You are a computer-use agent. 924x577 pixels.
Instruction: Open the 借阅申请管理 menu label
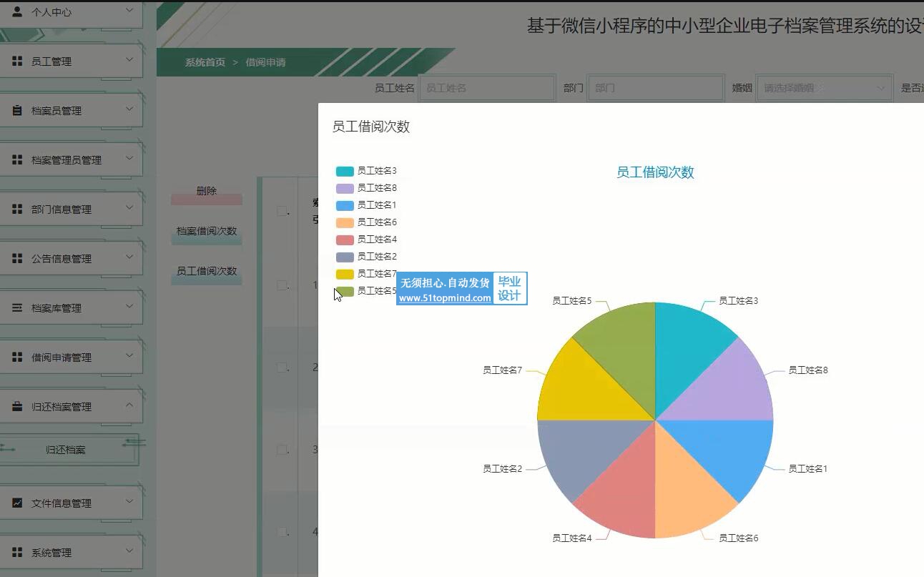point(62,357)
